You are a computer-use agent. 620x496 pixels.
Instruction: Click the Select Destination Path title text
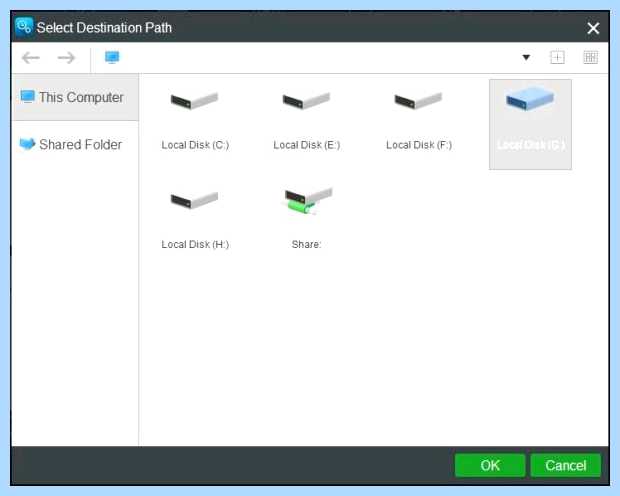coord(104,28)
